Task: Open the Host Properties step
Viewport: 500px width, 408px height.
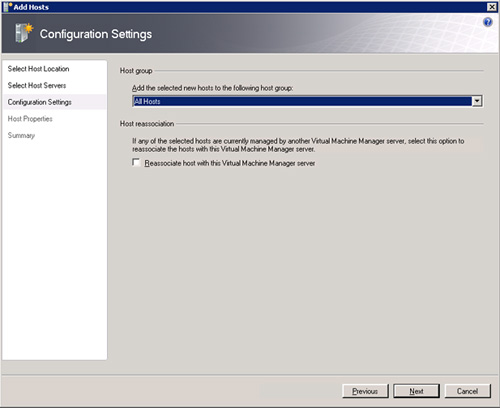Action: 30,119
